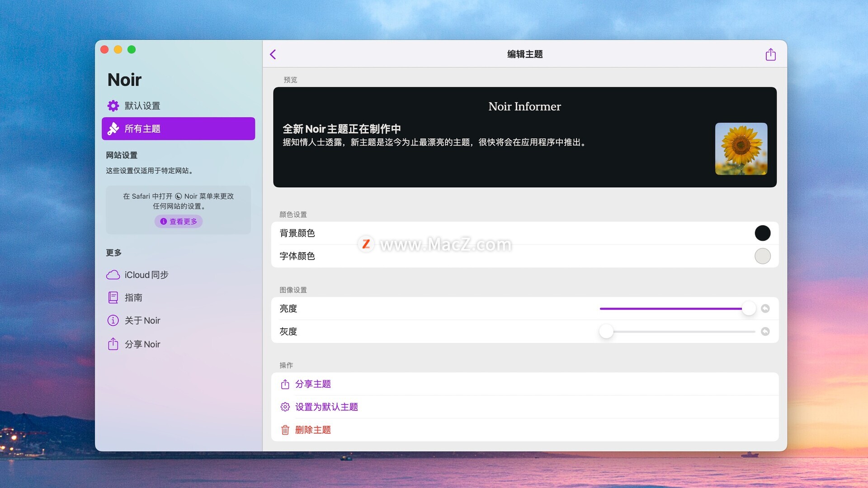Click the 网站设置 section heading
The width and height of the screenshot is (868, 488).
pyautogui.click(x=122, y=155)
